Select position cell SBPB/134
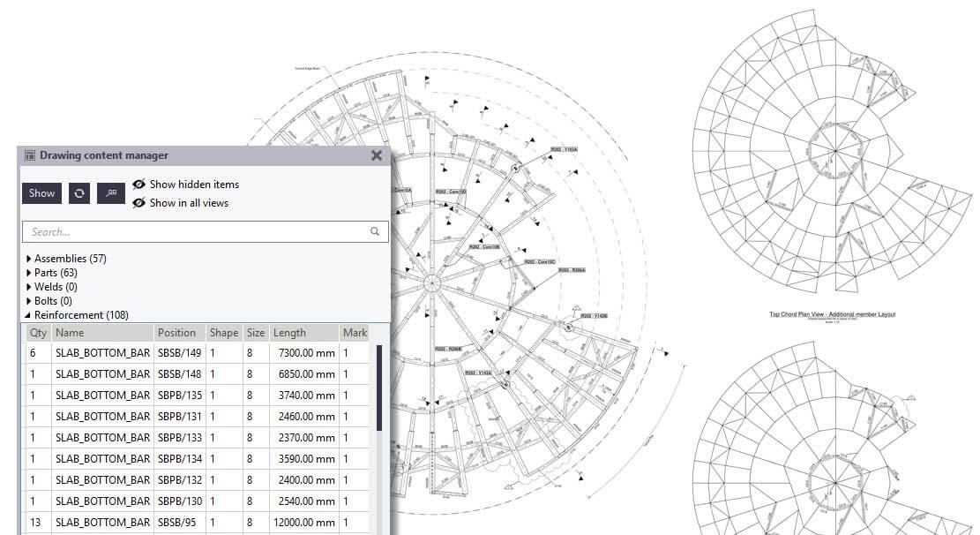This screenshot has width=980, height=535. (179, 459)
